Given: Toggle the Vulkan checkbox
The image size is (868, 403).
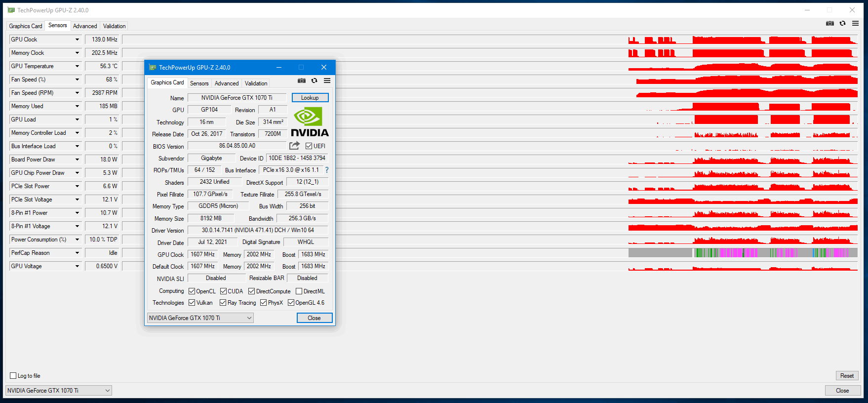Looking at the screenshot, I should tap(192, 302).
